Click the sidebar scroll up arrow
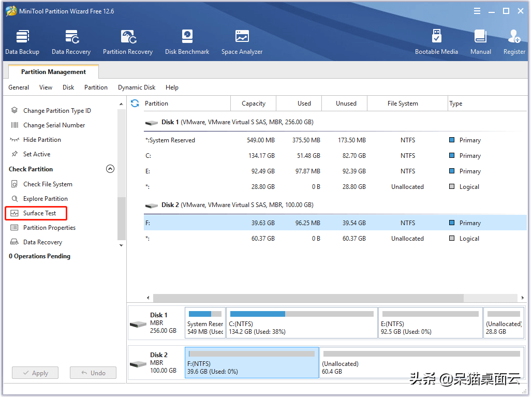This screenshot has height=397, width=532. pyautogui.click(x=121, y=104)
